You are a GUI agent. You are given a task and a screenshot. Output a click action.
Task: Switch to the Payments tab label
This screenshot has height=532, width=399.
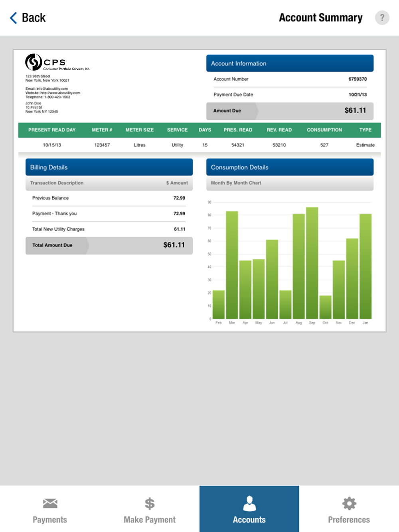(50, 520)
